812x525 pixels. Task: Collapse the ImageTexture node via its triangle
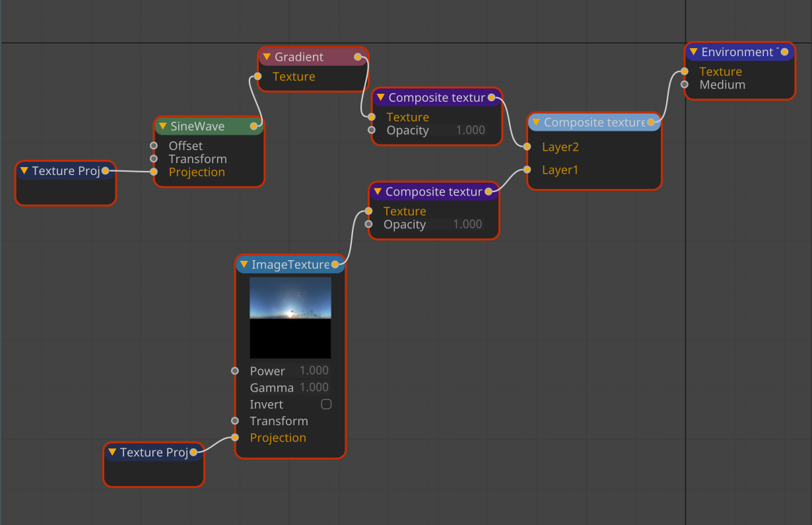(244, 265)
